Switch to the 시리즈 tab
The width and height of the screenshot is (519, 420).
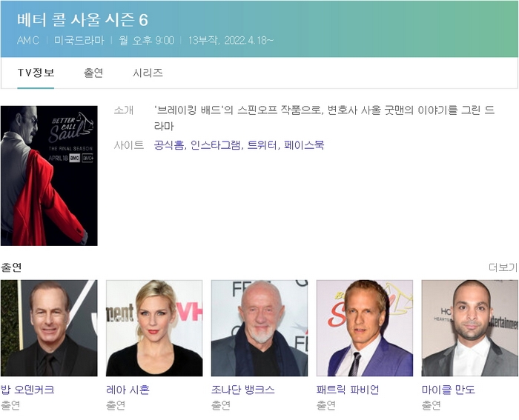tap(148, 73)
